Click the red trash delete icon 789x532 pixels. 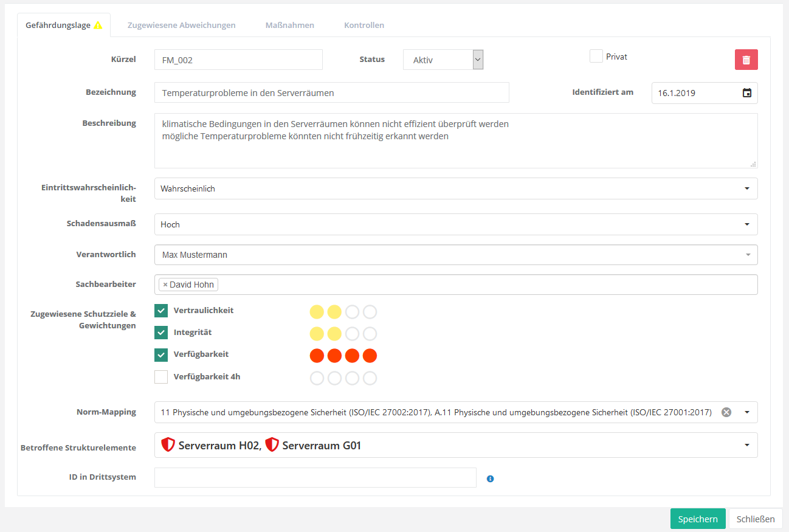746,60
